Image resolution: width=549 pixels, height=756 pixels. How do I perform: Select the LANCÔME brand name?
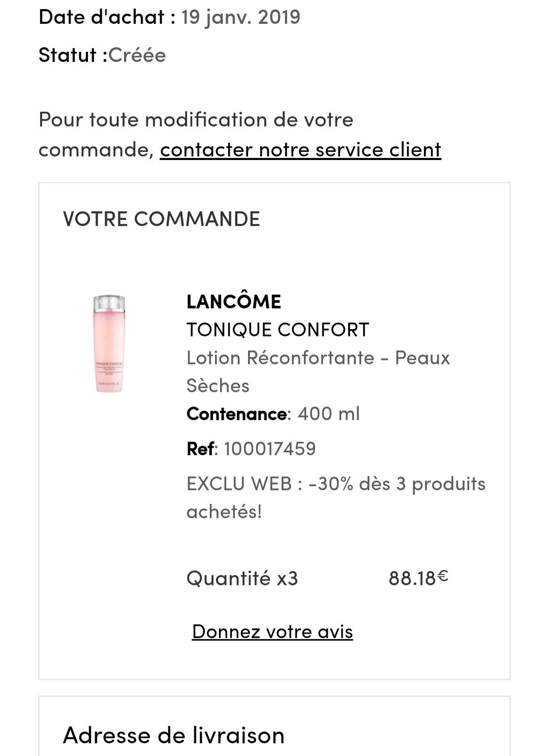coord(234,302)
